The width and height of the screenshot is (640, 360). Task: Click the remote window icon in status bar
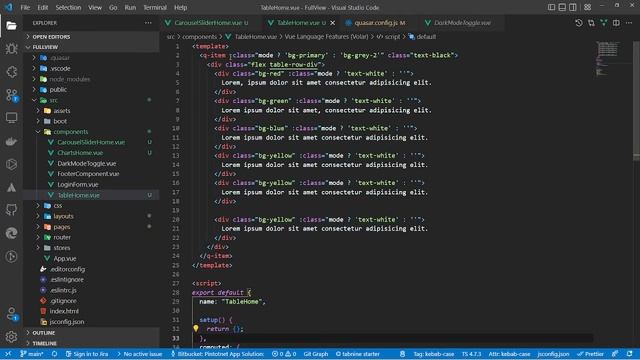click(8, 354)
